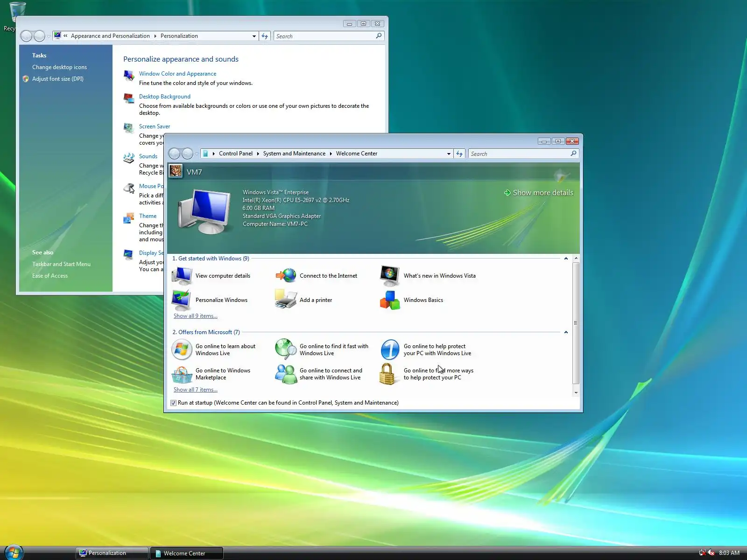Click the Add a printer icon
The height and width of the screenshot is (560, 747).
pos(286,300)
